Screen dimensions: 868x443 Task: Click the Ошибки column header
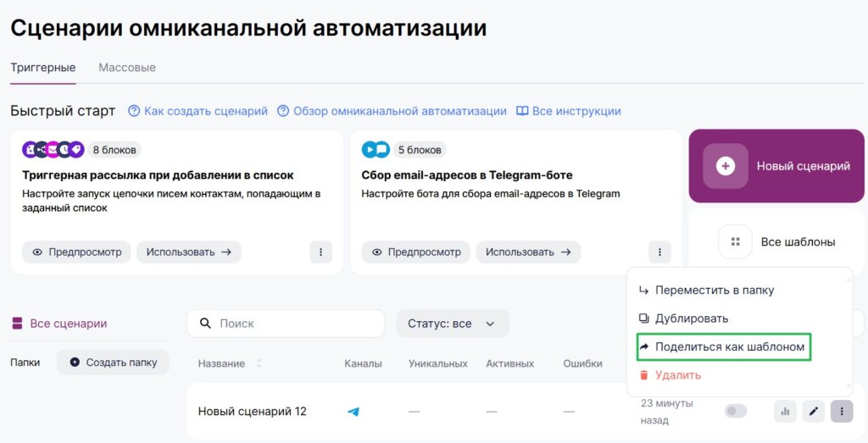(x=583, y=364)
